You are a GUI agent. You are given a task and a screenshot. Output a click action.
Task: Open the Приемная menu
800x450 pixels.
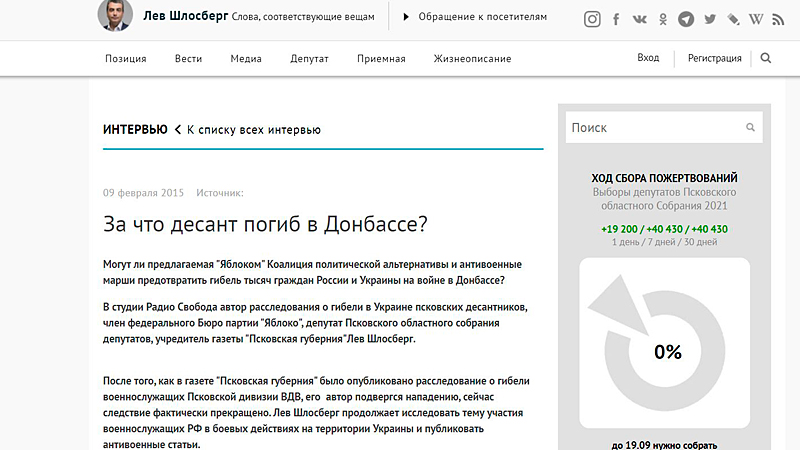[x=381, y=59]
